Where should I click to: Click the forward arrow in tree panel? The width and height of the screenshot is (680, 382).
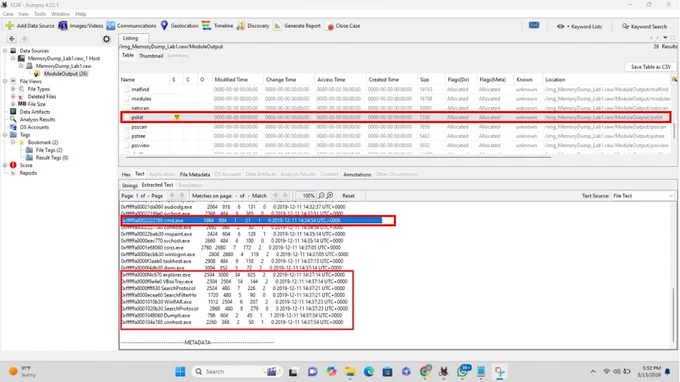[24, 39]
